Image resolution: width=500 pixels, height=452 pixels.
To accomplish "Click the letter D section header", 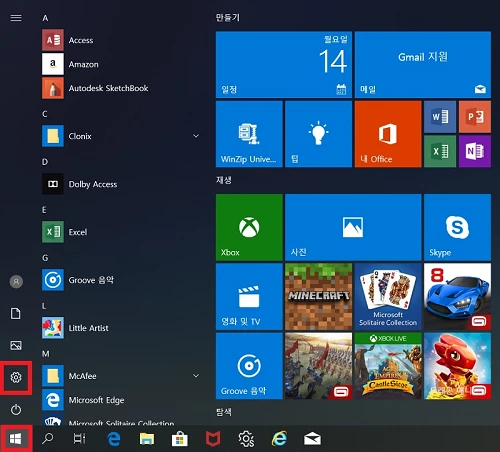I will coord(45,162).
